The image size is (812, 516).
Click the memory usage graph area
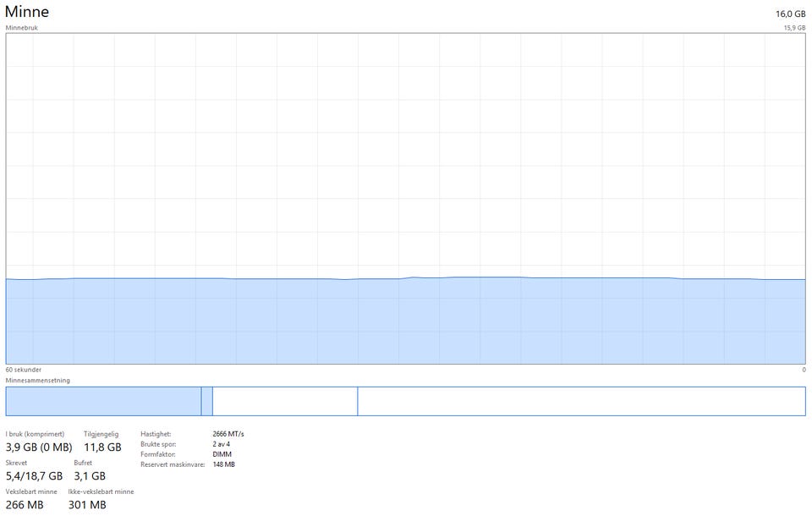pyautogui.click(x=405, y=199)
